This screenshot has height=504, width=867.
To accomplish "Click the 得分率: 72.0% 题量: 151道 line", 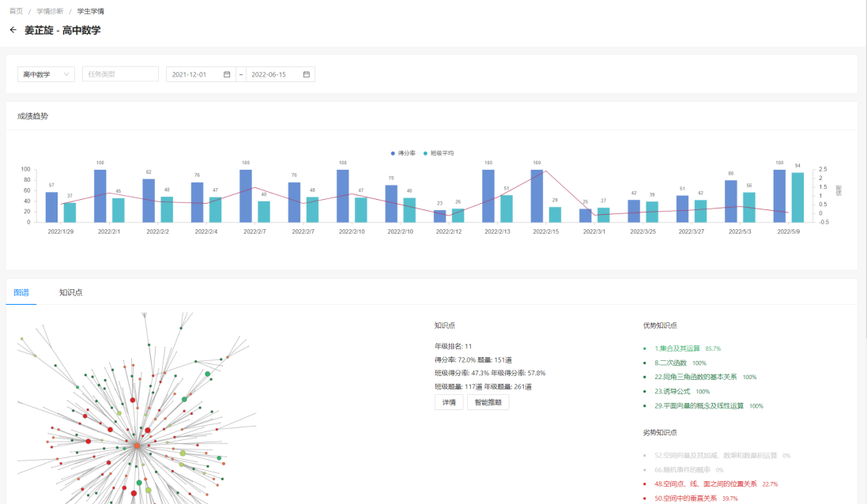I will (x=473, y=359).
